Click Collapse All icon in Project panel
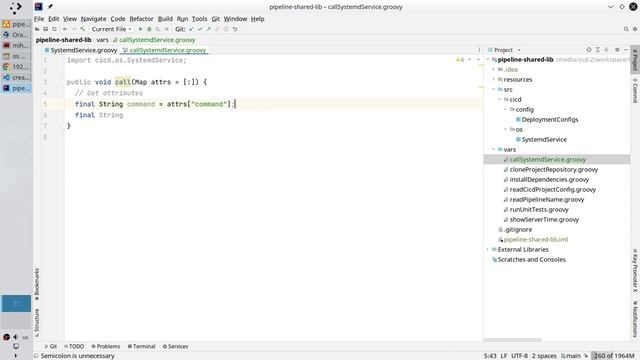This screenshot has height=360, width=640. (x=606, y=50)
